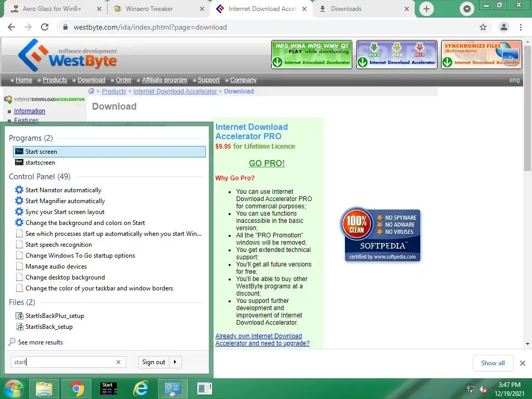Open Google Chrome from the taskbar

(77, 389)
